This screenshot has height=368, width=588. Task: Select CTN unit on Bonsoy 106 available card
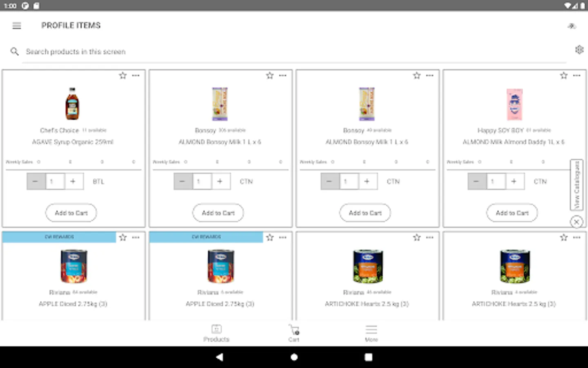(x=246, y=182)
